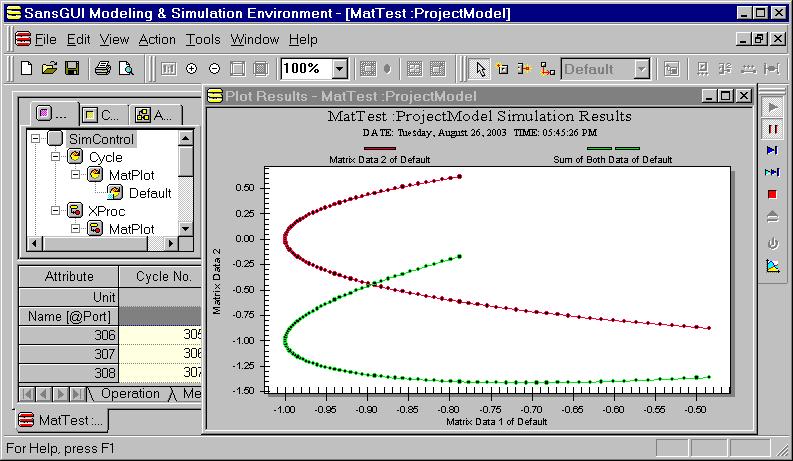This screenshot has height=461, width=793.
Task: Select the 'Me' sheet tab
Action: tap(192, 394)
